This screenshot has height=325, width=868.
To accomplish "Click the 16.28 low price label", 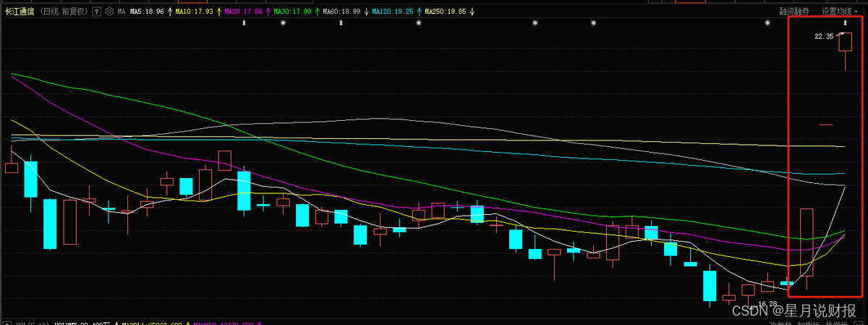I will 767,303.
